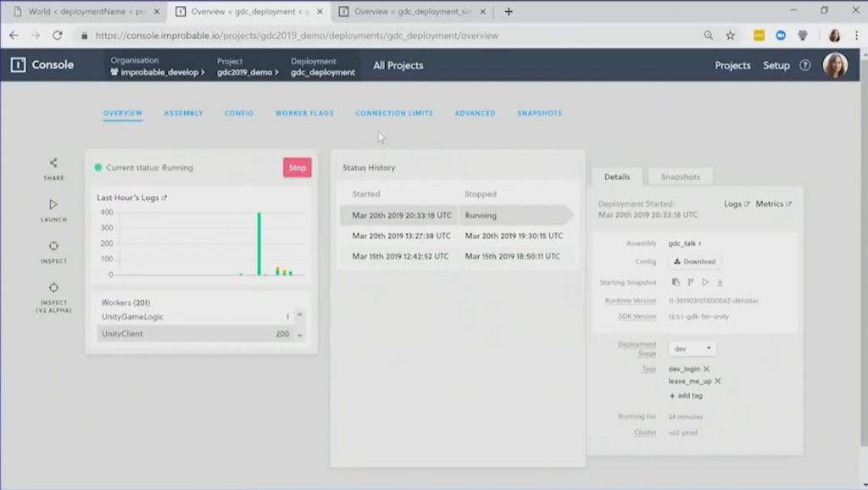Download the starting snapshot via arrow icon
The image size is (868, 490).
[721, 281]
